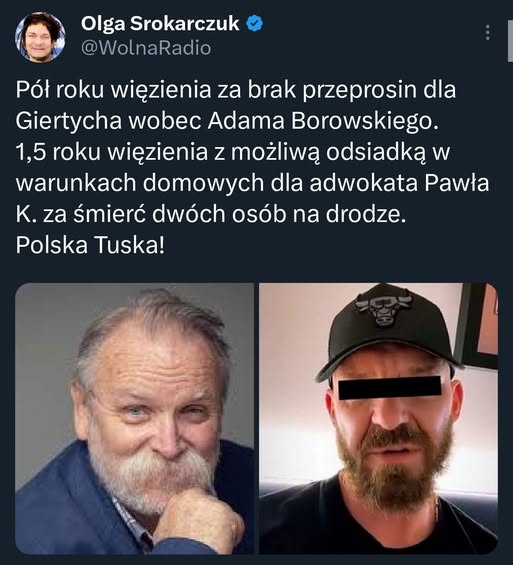
Task: Open the photo of the gray-bearded man
Action: 134,418
